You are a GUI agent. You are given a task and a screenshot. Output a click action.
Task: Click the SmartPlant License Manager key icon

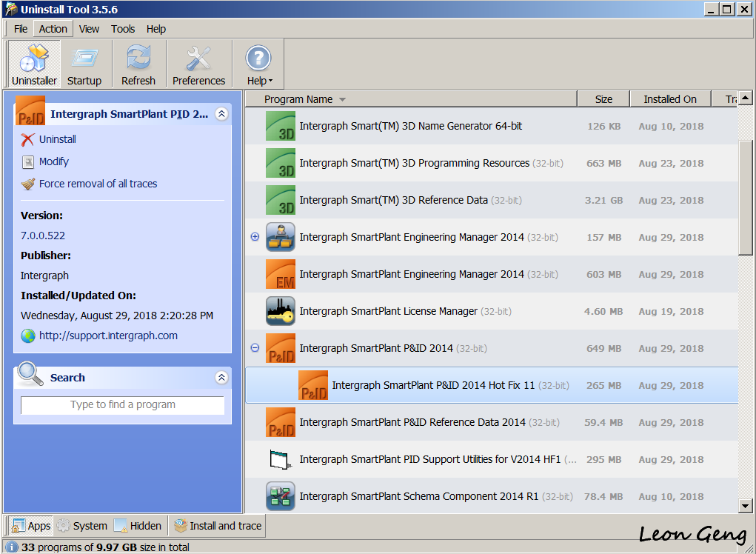tap(281, 312)
